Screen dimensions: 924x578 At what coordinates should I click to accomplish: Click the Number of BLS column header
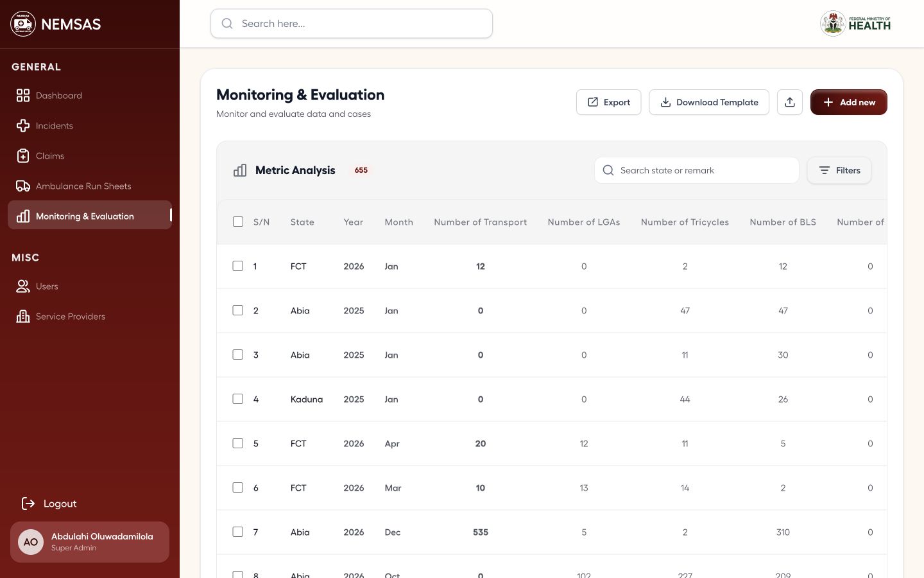click(x=783, y=222)
